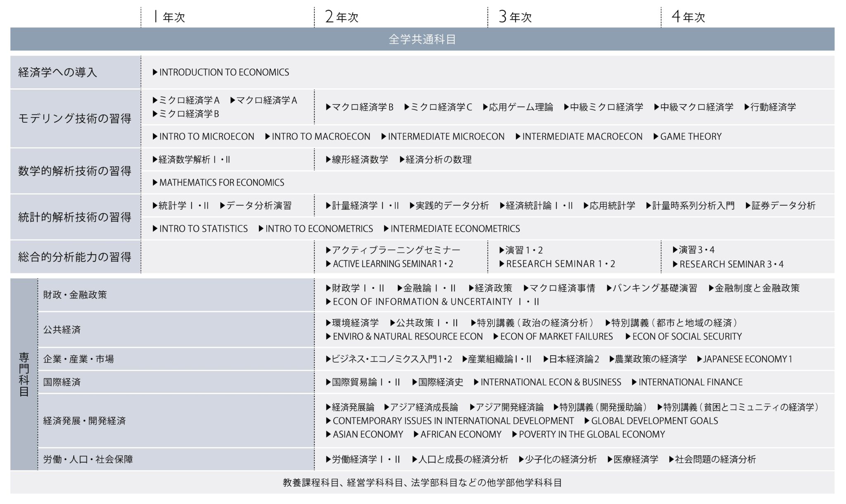Viewport: 846px width, 504px height.
Task: Select データ分析演習 course
Action: point(256,206)
